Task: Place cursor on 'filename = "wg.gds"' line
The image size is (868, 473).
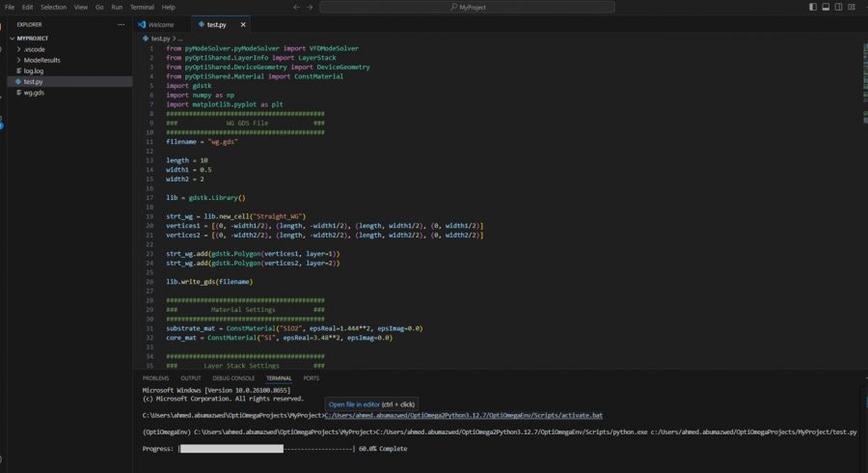Action: 202,142
